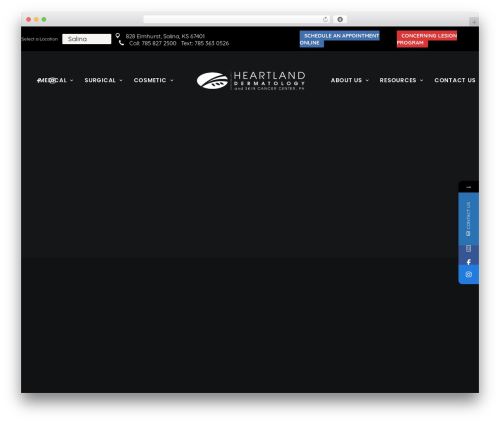Image resolution: width=500 pixels, height=423 pixels.
Task: Click the Heartland Dermatology logo
Action: (251, 81)
